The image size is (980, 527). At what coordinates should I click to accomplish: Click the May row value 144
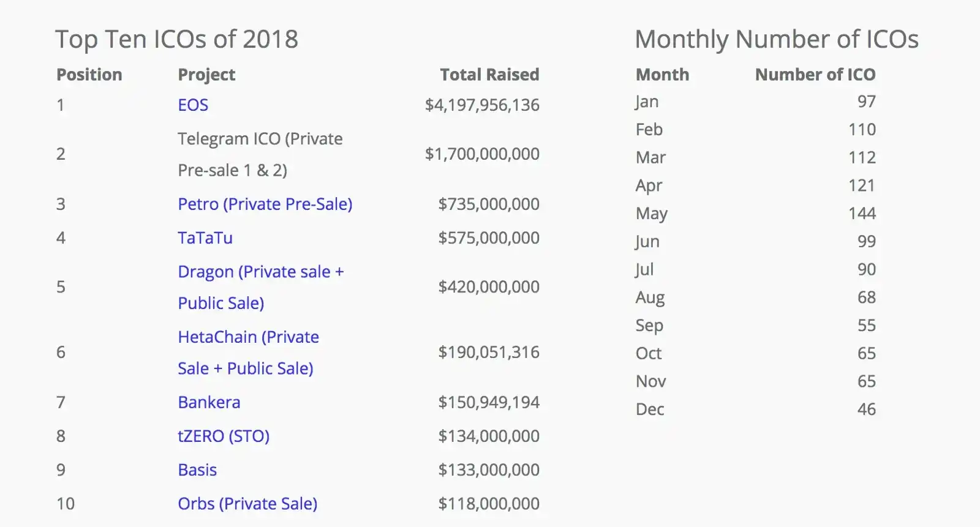[862, 214]
